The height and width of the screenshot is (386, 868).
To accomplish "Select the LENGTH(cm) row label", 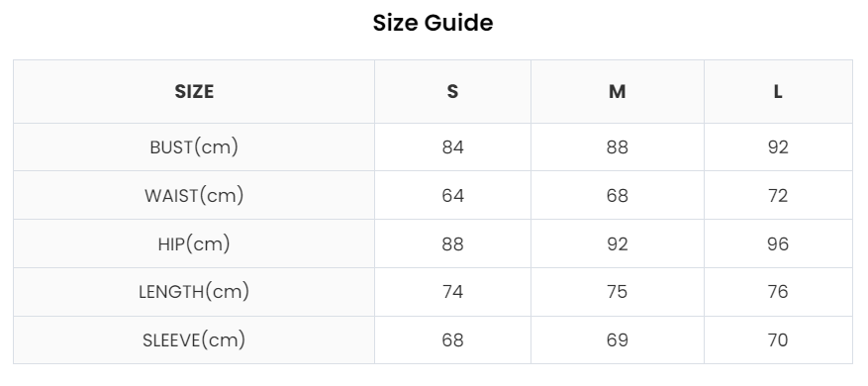I will tap(194, 291).
